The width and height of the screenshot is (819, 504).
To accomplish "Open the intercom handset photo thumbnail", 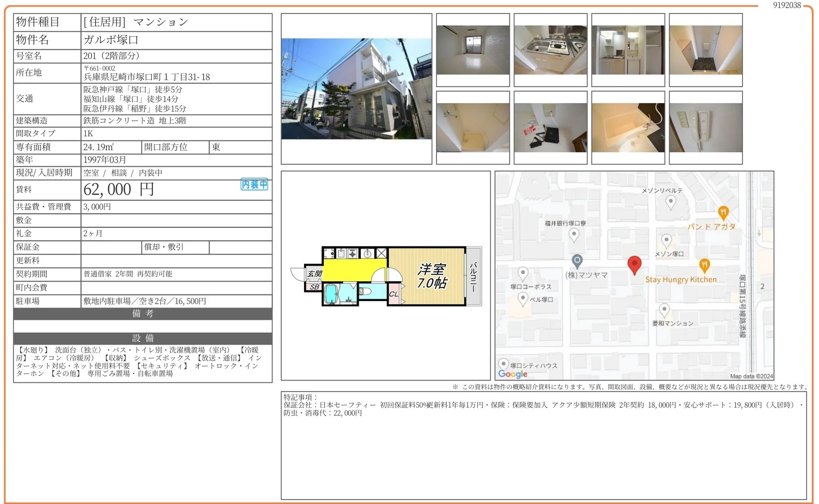I will coord(705,127).
